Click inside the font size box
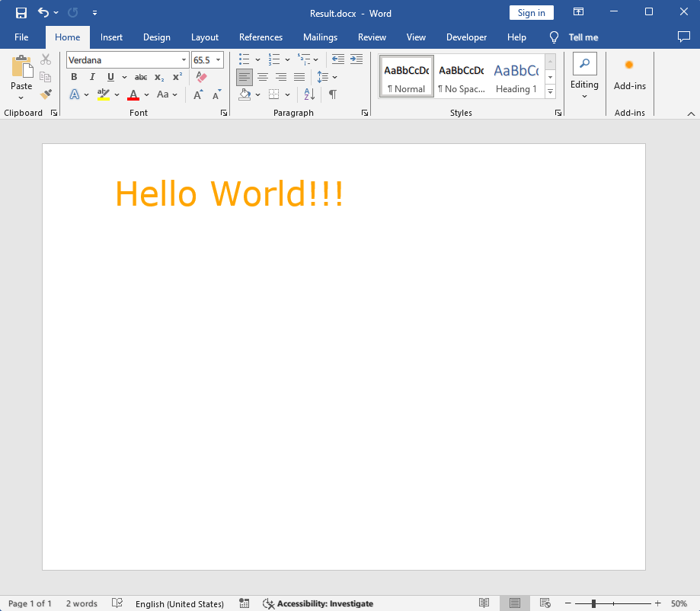 (x=203, y=59)
